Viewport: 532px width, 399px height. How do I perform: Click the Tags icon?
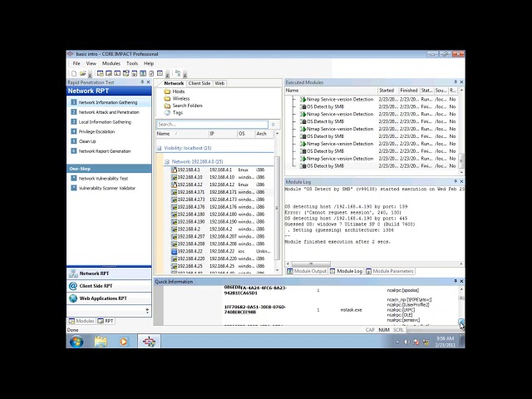[167, 113]
